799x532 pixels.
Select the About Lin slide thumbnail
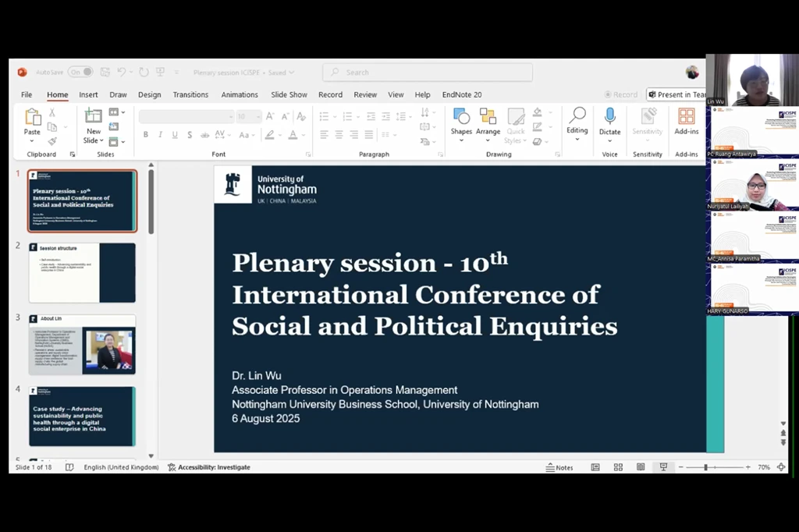click(82, 345)
